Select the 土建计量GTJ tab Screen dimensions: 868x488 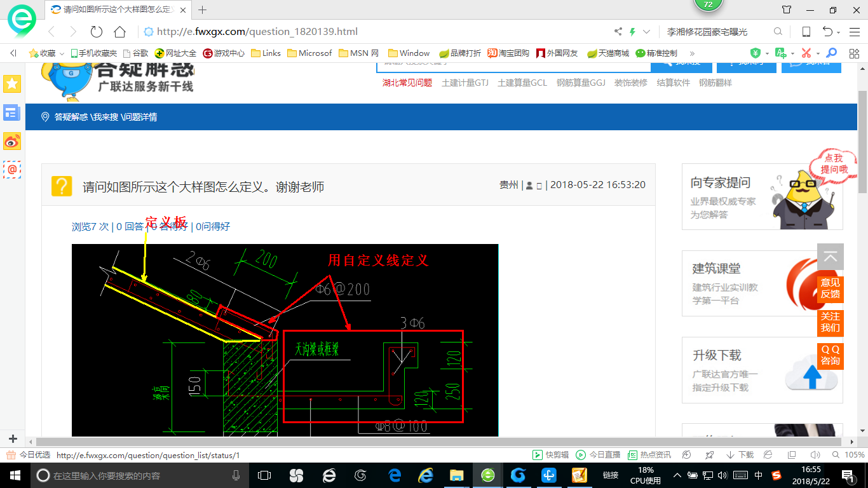(x=465, y=83)
